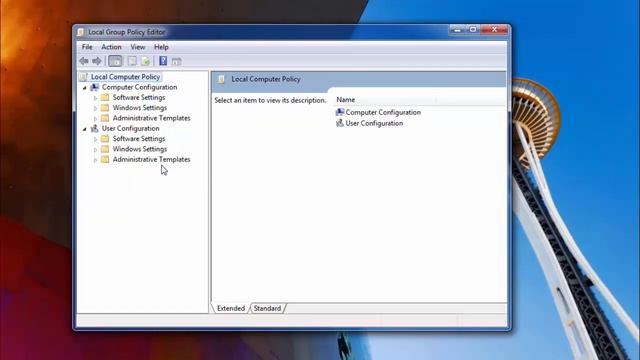Collapse the Computer Configuration tree node
The image size is (640, 360).
[85, 88]
